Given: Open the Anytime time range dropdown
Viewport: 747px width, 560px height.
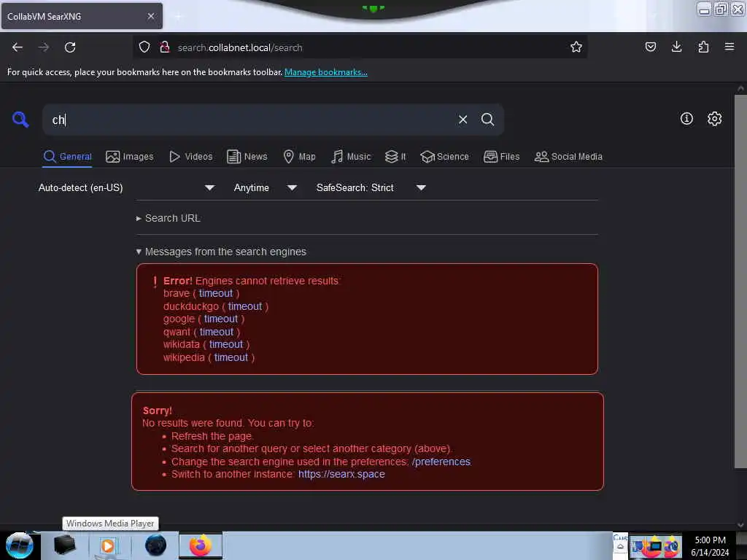Looking at the screenshot, I should pos(265,187).
